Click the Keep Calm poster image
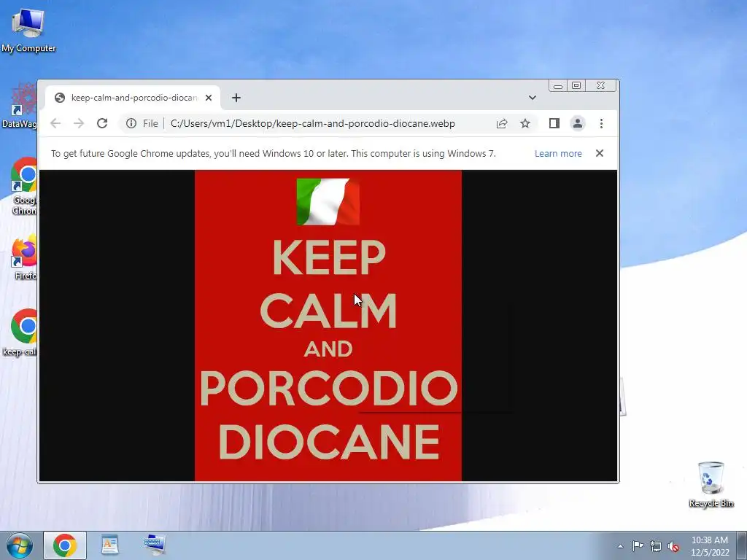Viewport: 747px width, 560px height. (x=328, y=325)
